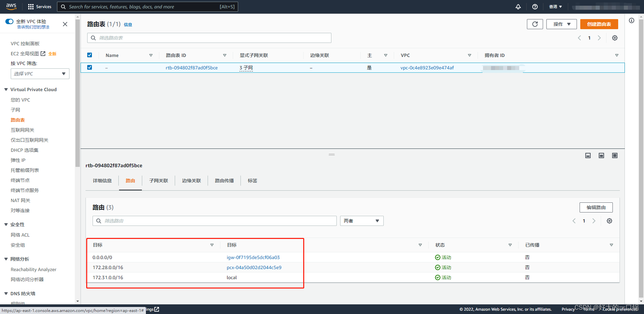
Task: Uncheck the rtb-094802f87ad0f5bce row checkbox
Action: click(90, 67)
